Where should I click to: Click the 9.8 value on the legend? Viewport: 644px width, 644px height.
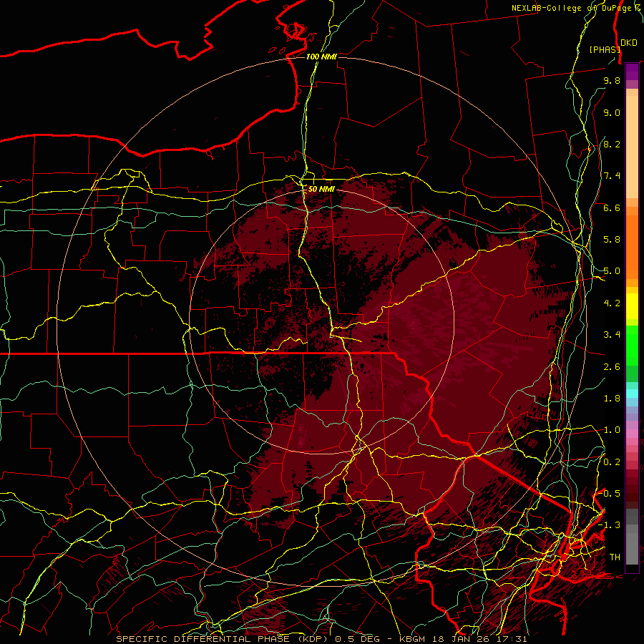pyautogui.click(x=612, y=80)
